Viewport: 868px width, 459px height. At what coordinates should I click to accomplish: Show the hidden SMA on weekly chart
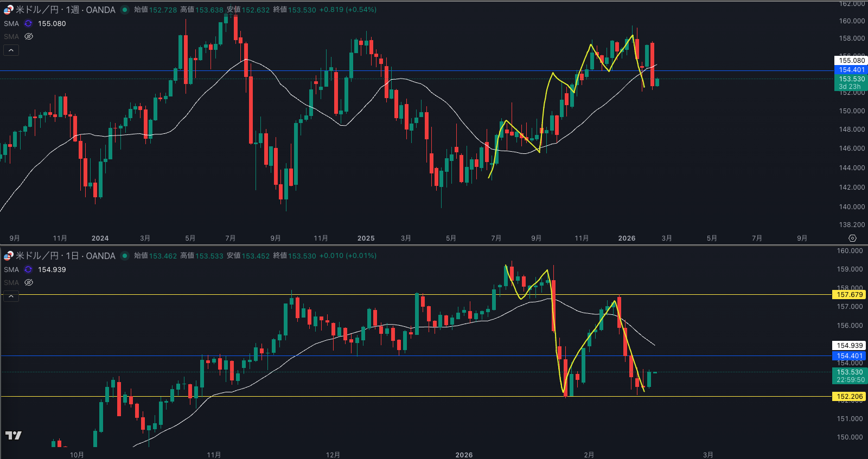(29, 37)
